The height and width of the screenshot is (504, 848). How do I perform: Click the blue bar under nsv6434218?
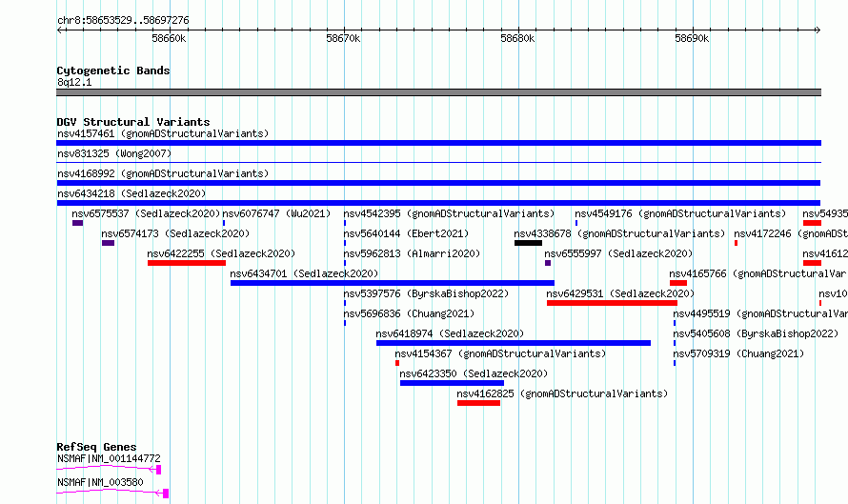(438, 203)
